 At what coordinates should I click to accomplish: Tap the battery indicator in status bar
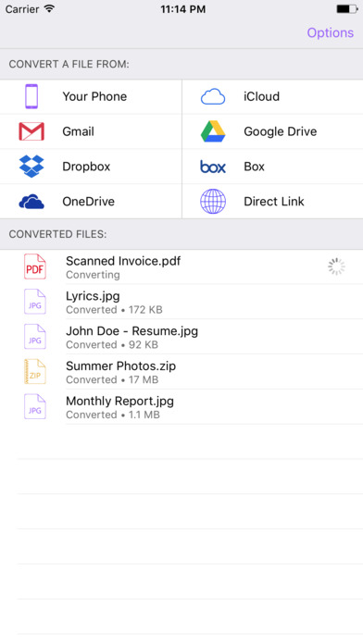tap(347, 8)
